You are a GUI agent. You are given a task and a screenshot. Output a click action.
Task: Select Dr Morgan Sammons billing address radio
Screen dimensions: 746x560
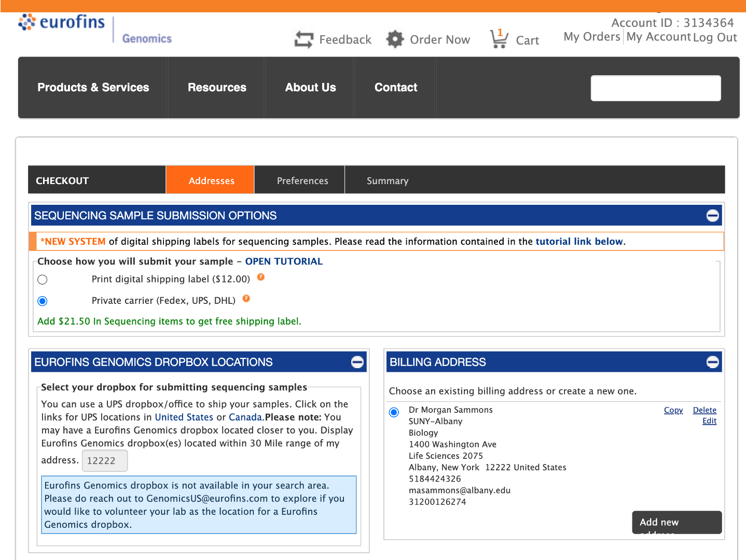[394, 412]
